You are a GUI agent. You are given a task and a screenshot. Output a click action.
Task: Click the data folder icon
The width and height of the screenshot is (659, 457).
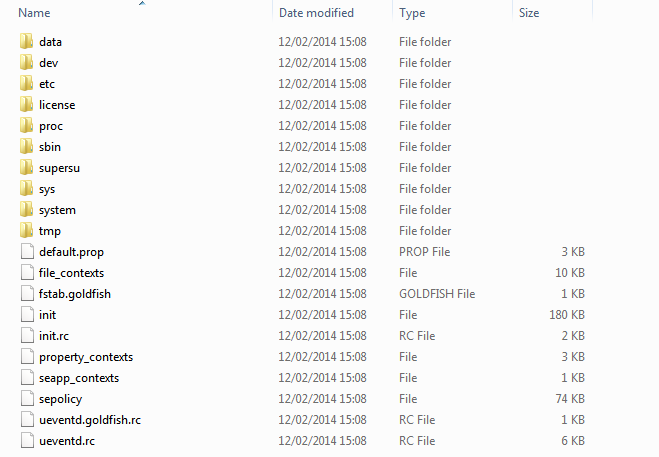26,42
